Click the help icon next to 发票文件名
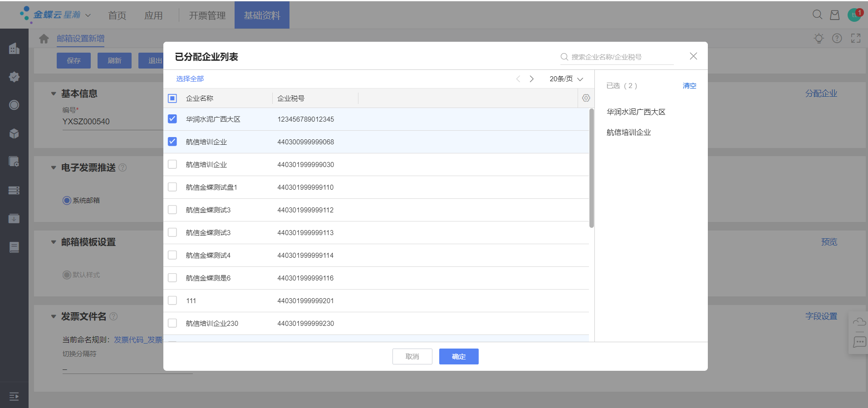The width and height of the screenshot is (868, 408). click(x=113, y=316)
